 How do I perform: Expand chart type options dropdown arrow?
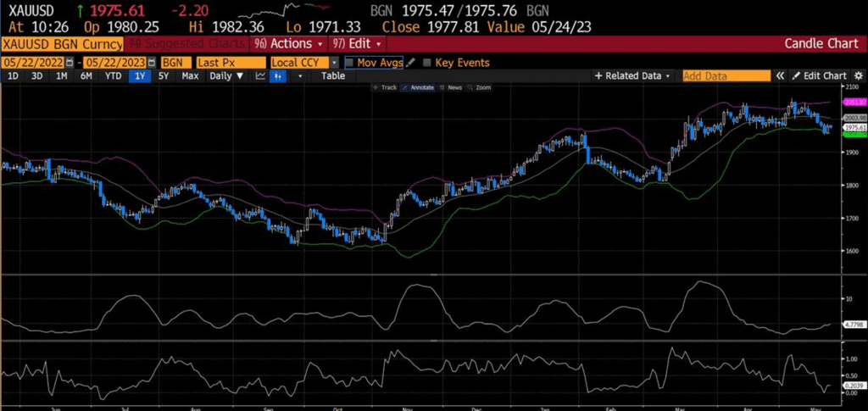(x=300, y=76)
